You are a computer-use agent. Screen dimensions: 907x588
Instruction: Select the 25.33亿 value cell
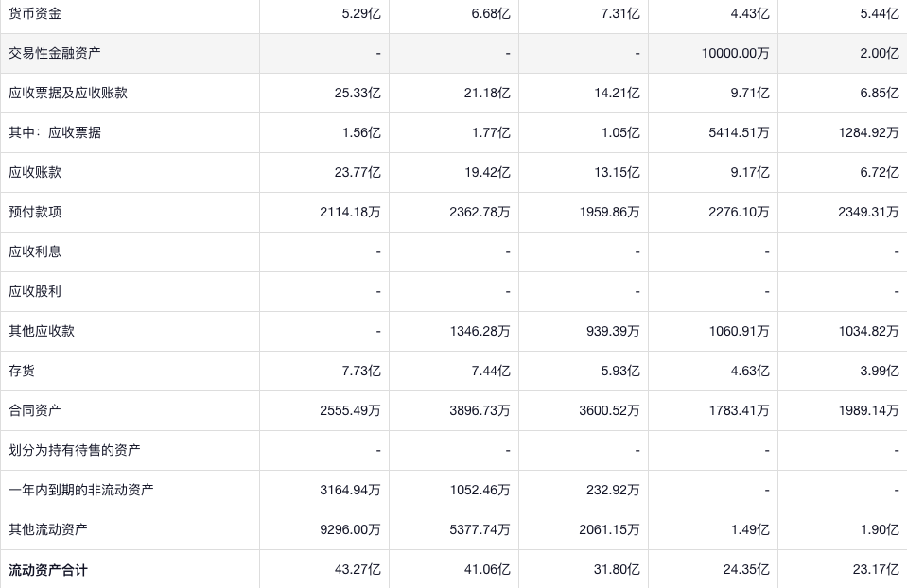point(358,93)
